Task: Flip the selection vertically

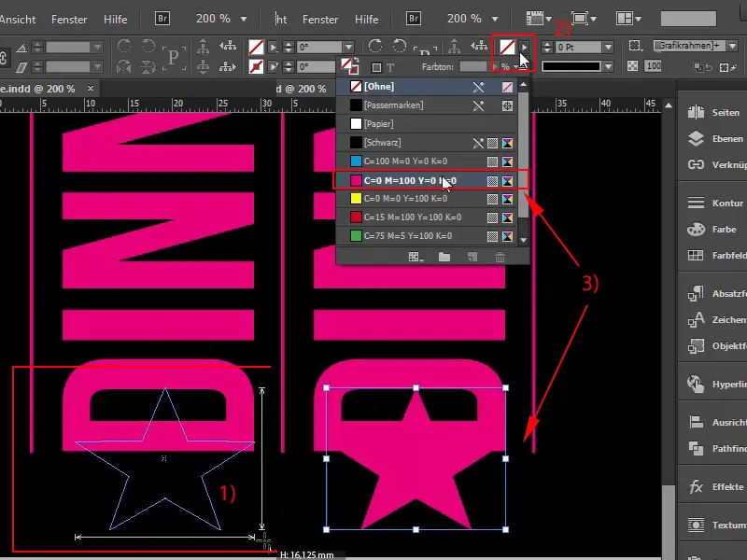Action: (148, 66)
